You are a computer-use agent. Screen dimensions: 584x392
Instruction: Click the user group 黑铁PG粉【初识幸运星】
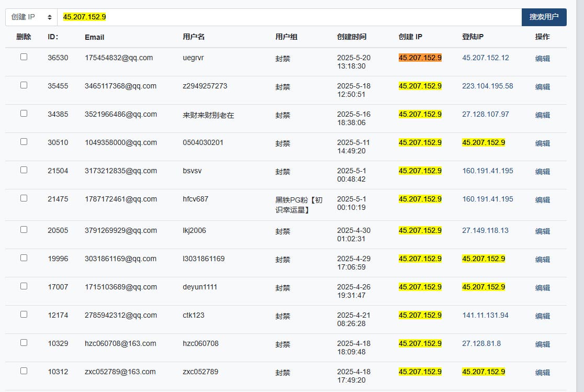[299, 205]
